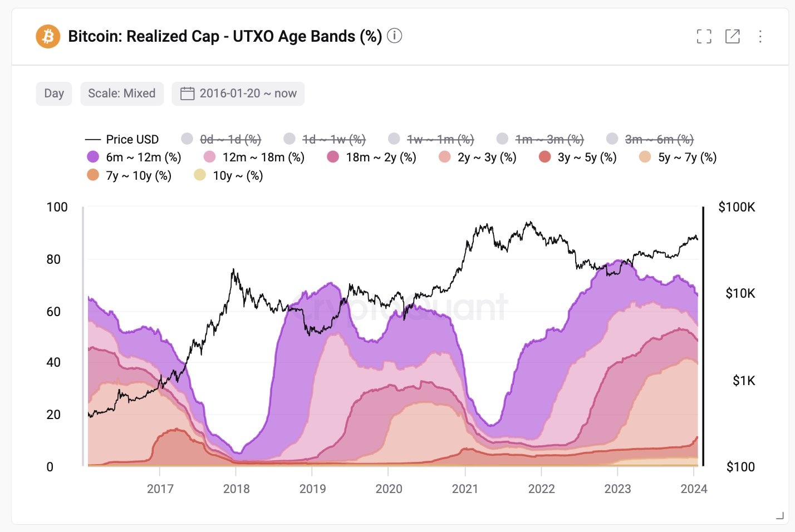
Task: Open the Scale: Mixed setting
Action: [x=122, y=93]
